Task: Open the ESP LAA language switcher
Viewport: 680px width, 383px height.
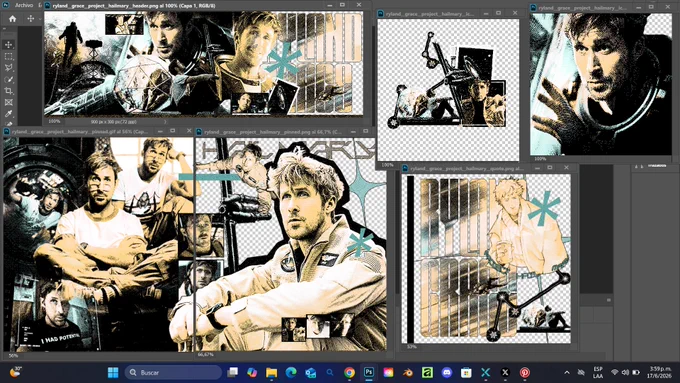Action: [x=598, y=373]
